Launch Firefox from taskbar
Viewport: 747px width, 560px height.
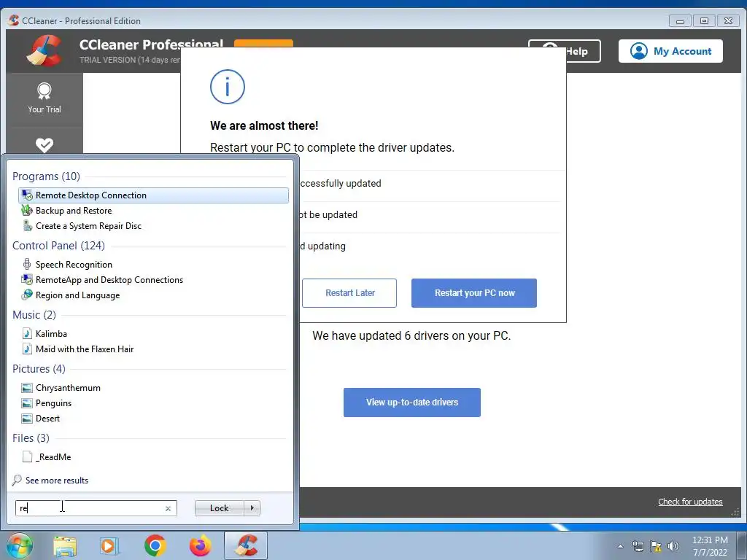pos(200,545)
